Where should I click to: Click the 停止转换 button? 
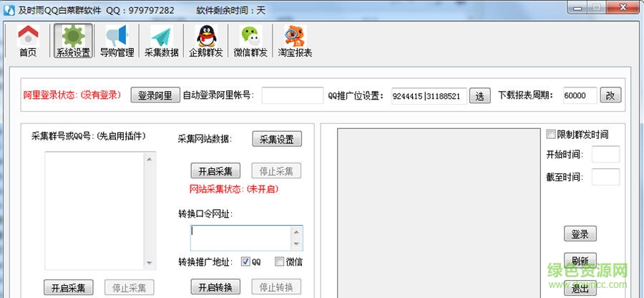pyautogui.click(x=276, y=287)
